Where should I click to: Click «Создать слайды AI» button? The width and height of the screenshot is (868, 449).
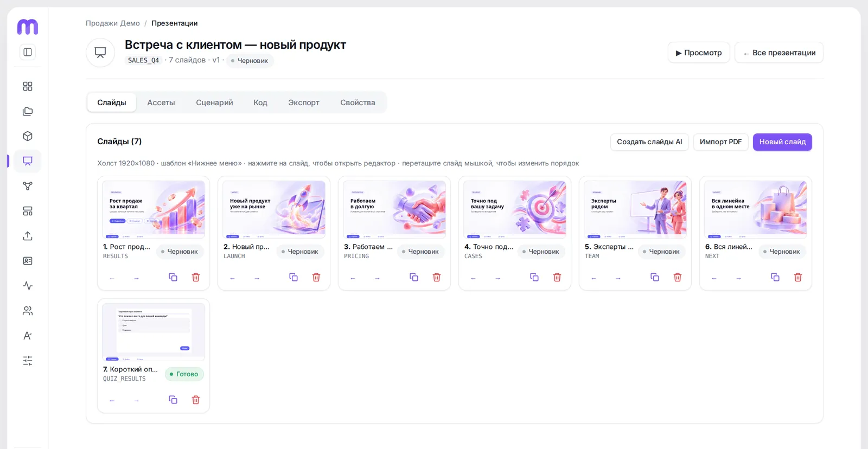(x=649, y=142)
